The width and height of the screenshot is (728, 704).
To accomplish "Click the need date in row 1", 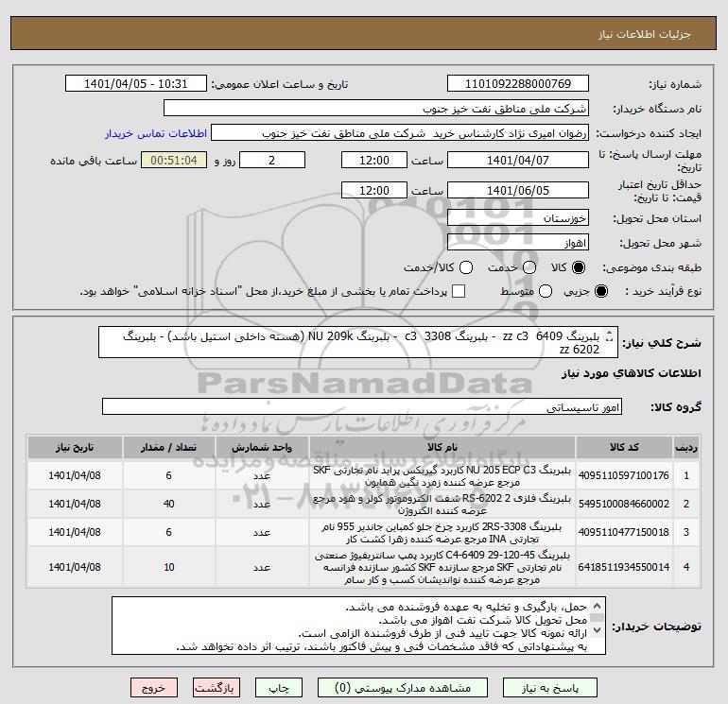I will coord(75,475).
